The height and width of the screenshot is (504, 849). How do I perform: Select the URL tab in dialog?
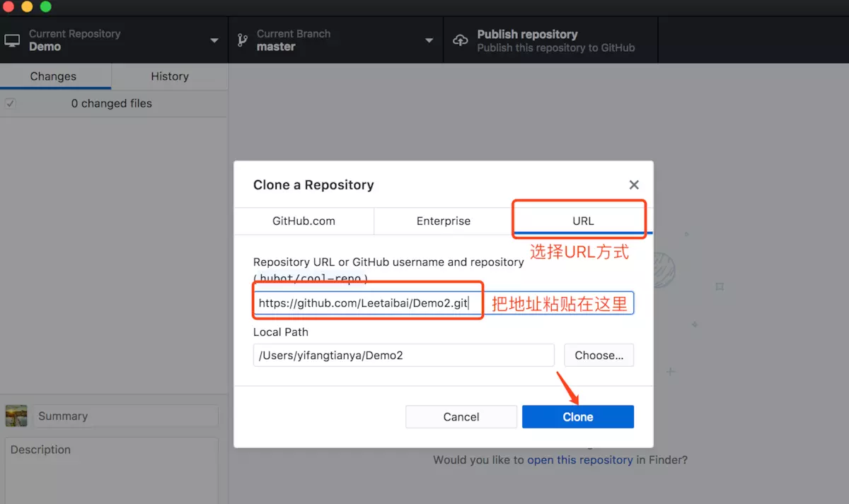tap(583, 221)
